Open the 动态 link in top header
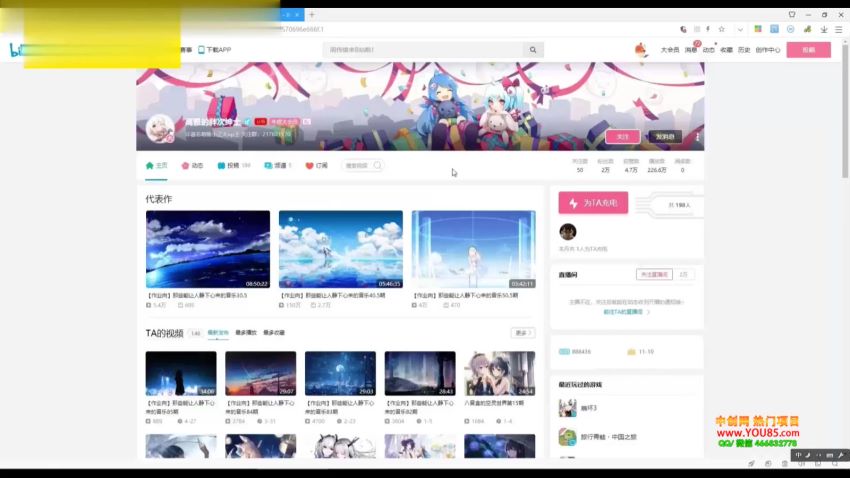850x478 pixels. 709,50
